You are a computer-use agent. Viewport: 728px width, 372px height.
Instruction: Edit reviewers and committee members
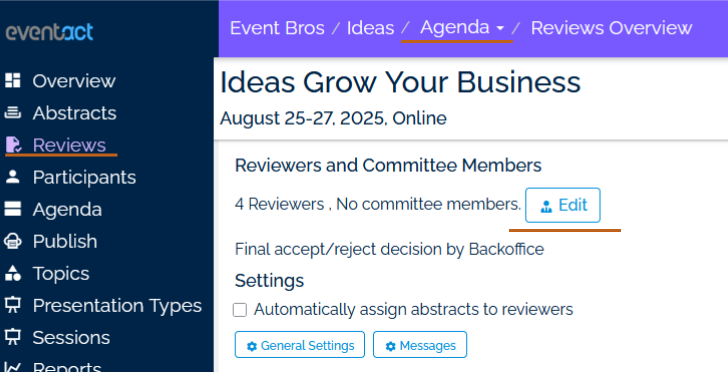click(563, 205)
